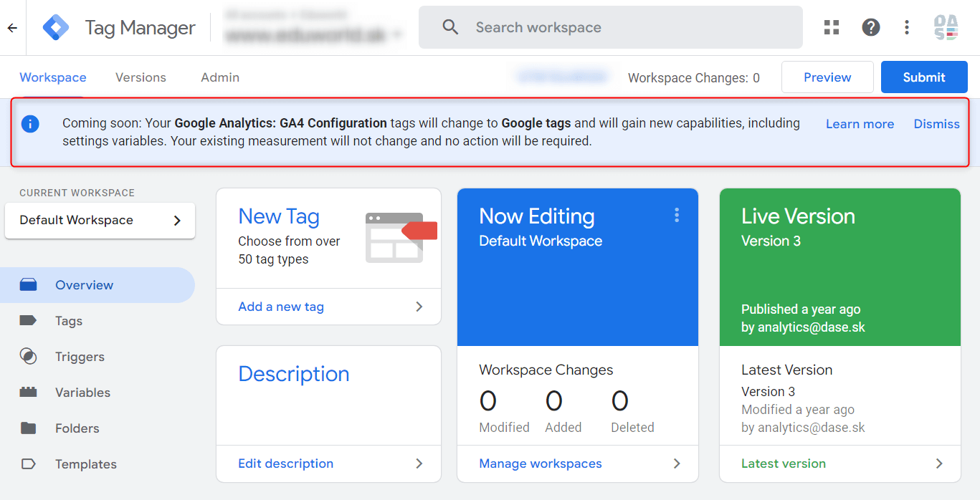
Task: Dismiss the GA4 Configuration banner
Action: pyautogui.click(x=936, y=124)
